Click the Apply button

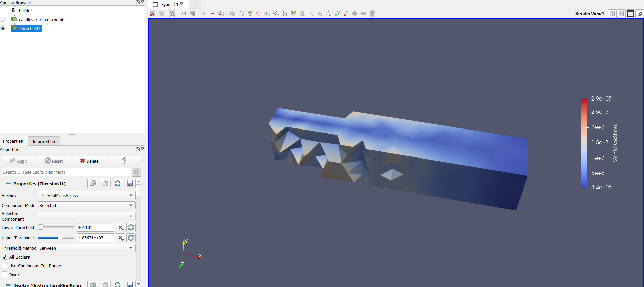[x=19, y=161]
